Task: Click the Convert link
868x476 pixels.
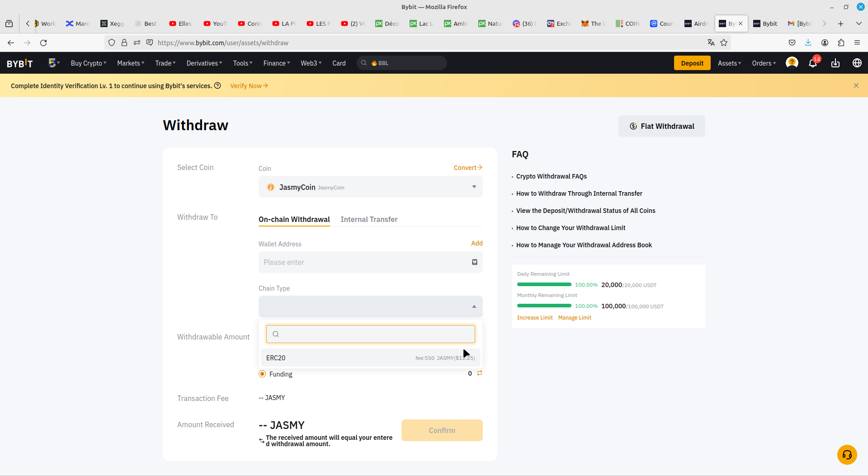Action: click(x=468, y=168)
